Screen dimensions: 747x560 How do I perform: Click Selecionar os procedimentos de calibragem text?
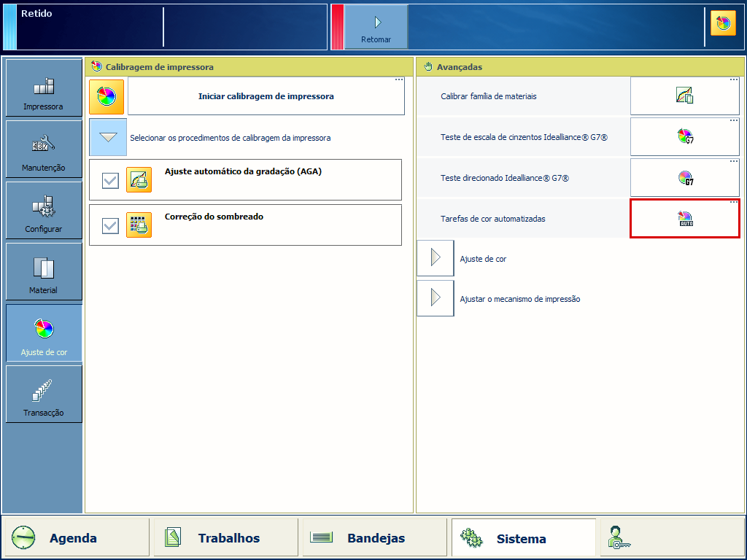click(230, 138)
